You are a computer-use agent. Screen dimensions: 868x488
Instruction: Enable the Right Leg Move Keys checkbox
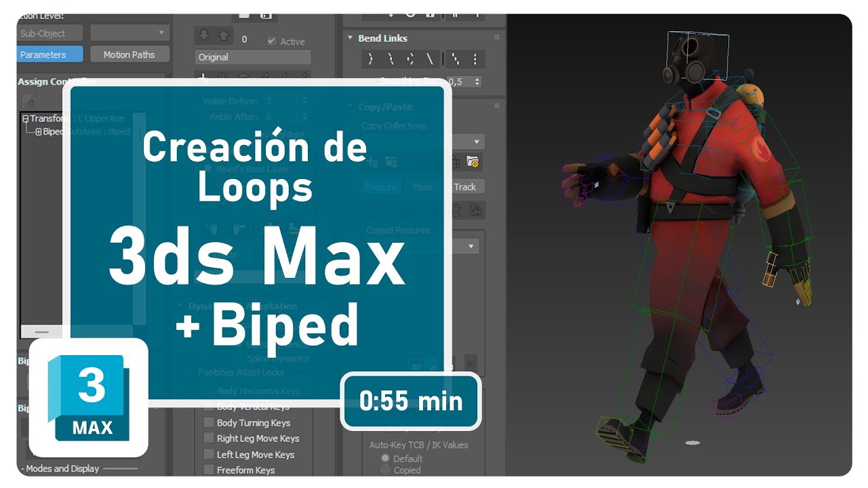pos(209,439)
